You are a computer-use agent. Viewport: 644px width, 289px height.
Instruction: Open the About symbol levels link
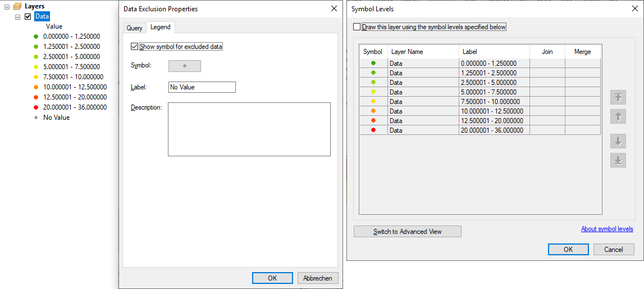pos(607,229)
